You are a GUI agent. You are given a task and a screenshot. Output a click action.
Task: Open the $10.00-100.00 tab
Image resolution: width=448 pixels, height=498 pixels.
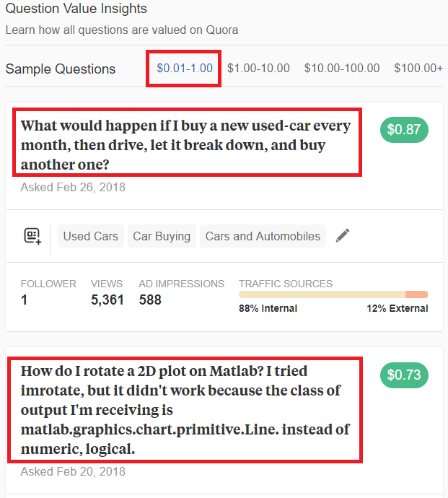click(342, 69)
